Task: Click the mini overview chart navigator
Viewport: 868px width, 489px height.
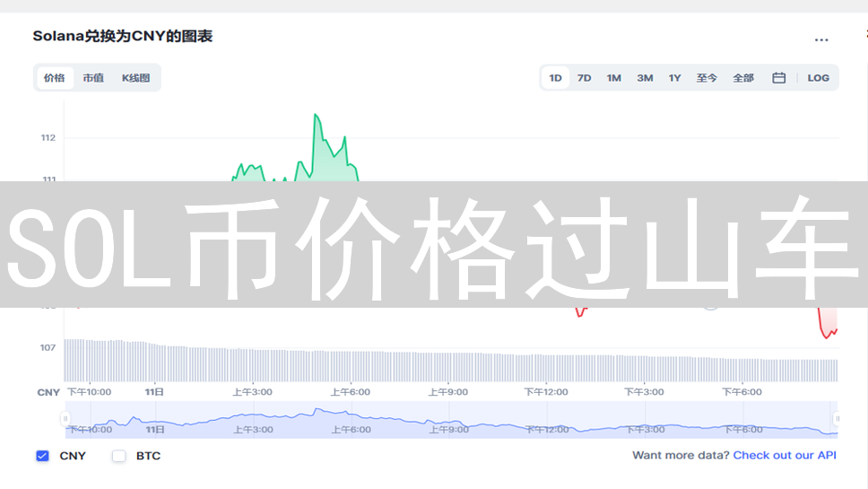Action: tap(451, 420)
